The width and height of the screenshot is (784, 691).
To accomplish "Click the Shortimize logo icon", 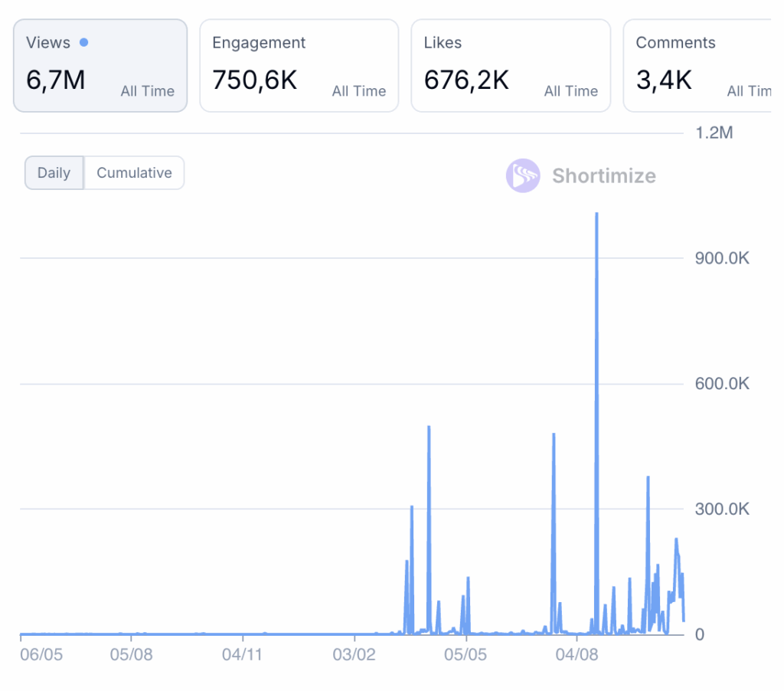I will [x=523, y=175].
